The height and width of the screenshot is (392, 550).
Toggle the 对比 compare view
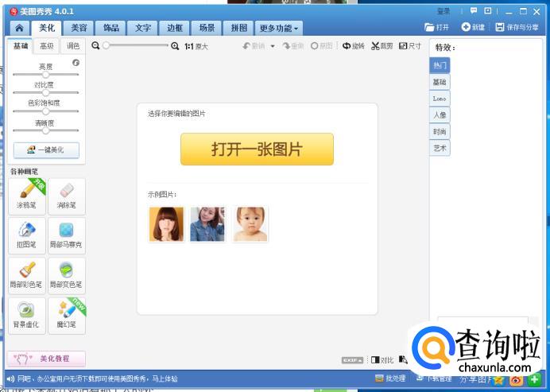382,360
